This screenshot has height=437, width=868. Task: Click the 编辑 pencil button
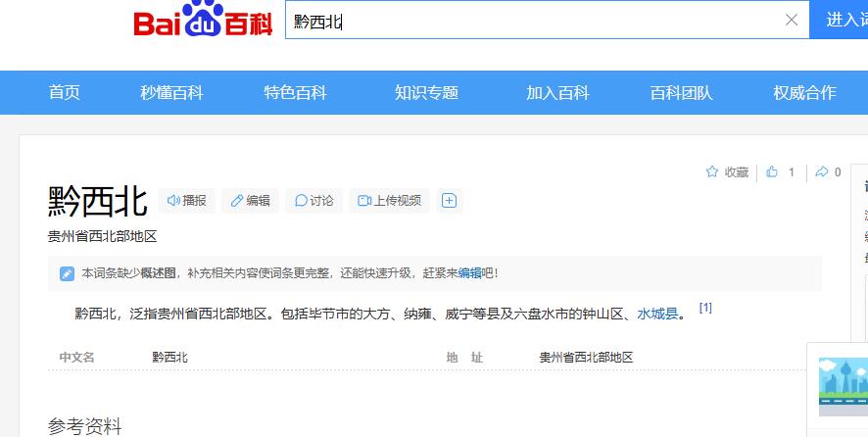tap(250, 201)
